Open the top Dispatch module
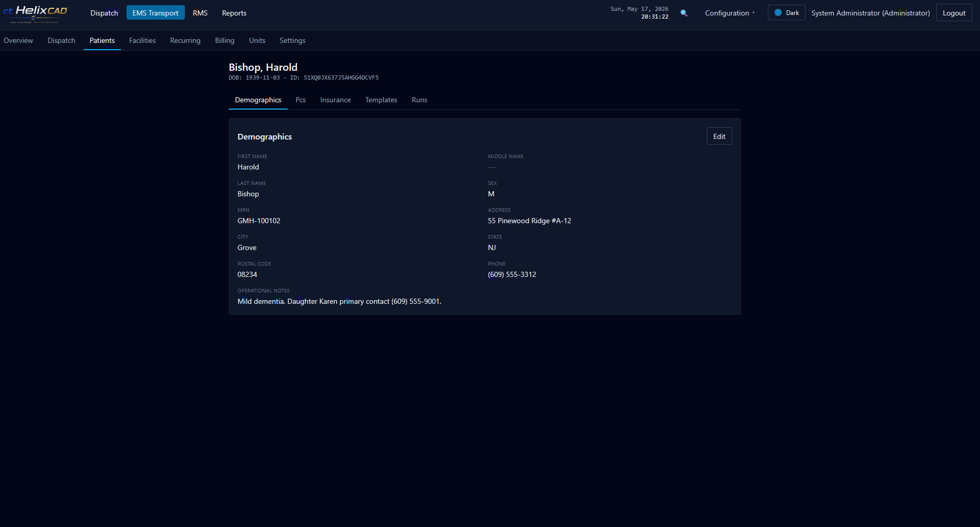980x527 pixels. coord(104,13)
